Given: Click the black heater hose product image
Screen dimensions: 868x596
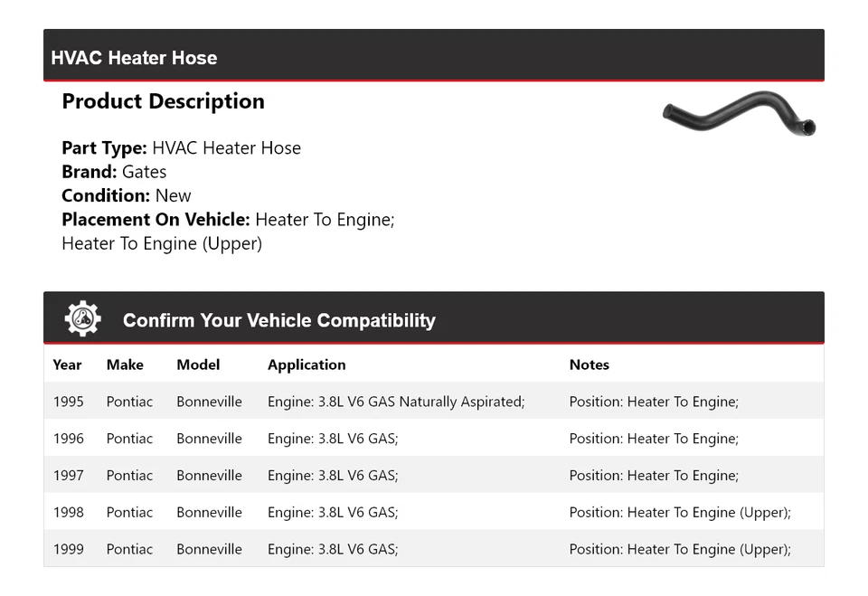Looking at the screenshot, I should point(739,114).
